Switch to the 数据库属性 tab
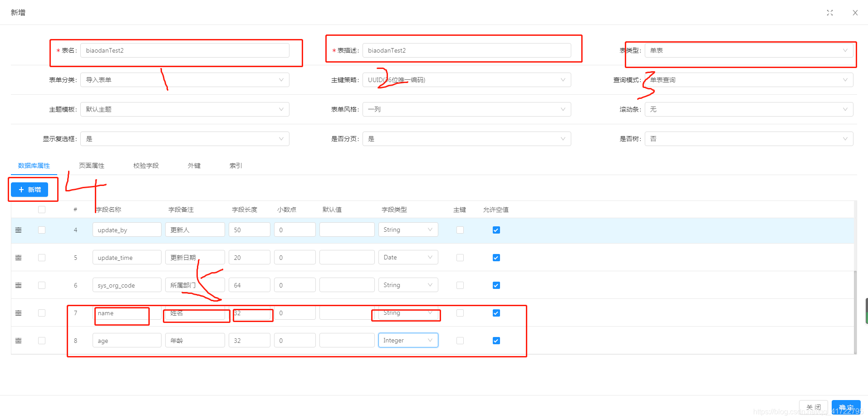 [34, 166]
